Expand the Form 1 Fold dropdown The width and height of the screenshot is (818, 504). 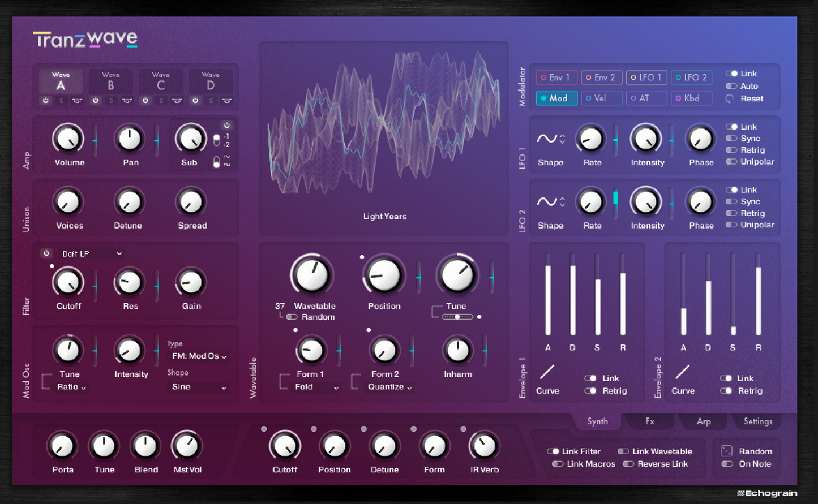(316, 387)
